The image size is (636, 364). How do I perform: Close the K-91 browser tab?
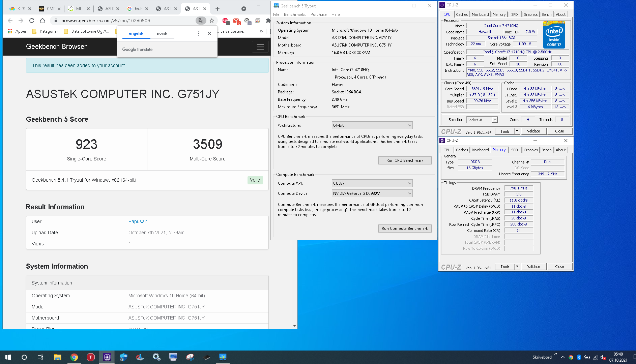[30, 9]
